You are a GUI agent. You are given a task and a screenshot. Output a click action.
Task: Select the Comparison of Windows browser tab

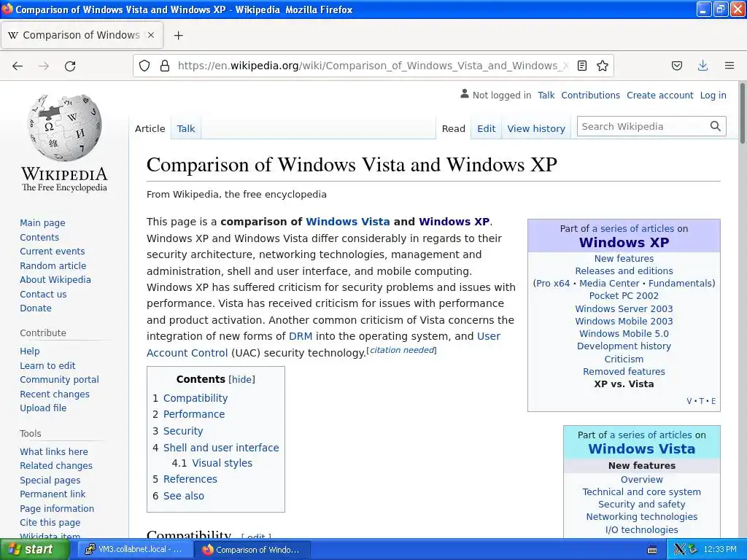[82, 35]
